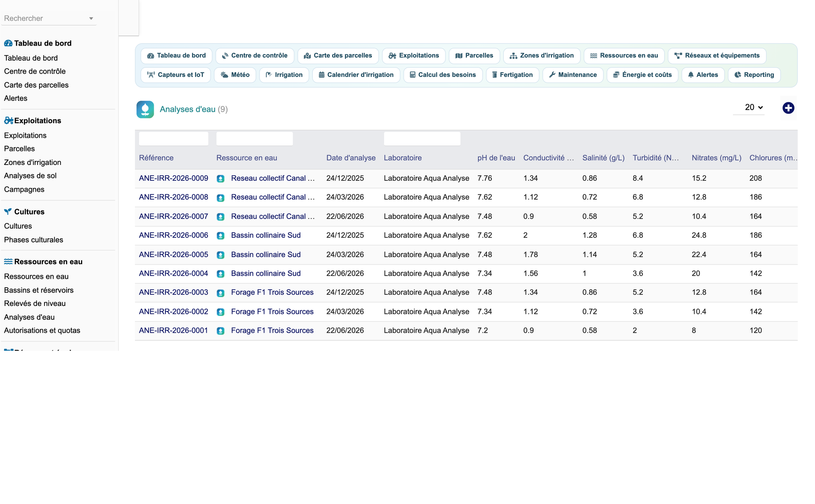Viewport: 815px width, 504px height.
Task: Click the resource icon in row ANE-IRR-2026-0008
Action: (x=221, y=198)
